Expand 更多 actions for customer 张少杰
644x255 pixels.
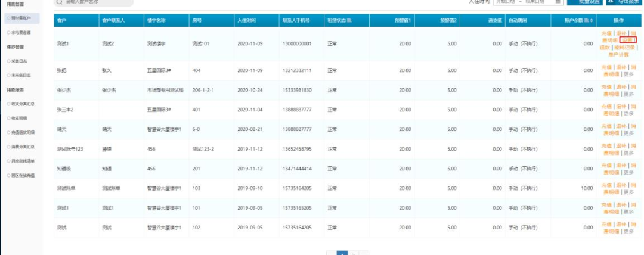pos(629,94)
